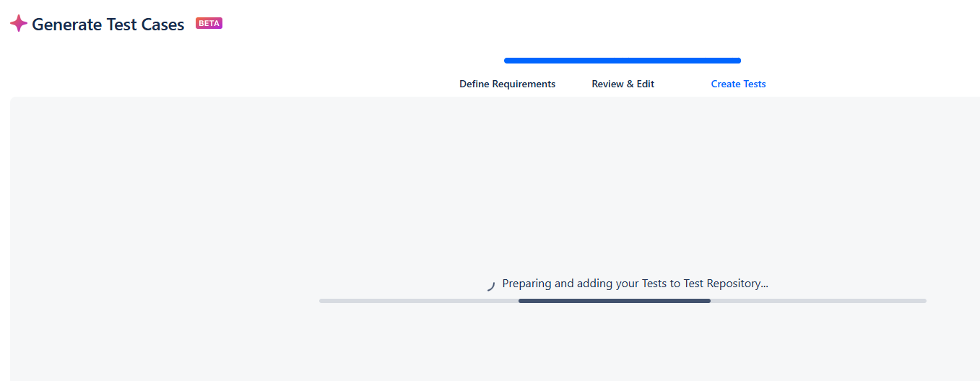Image resolution: width=980 pixels, height=381 pixels.
Task: Click loading bar track left of dark segment
Action: click(419, 301)
